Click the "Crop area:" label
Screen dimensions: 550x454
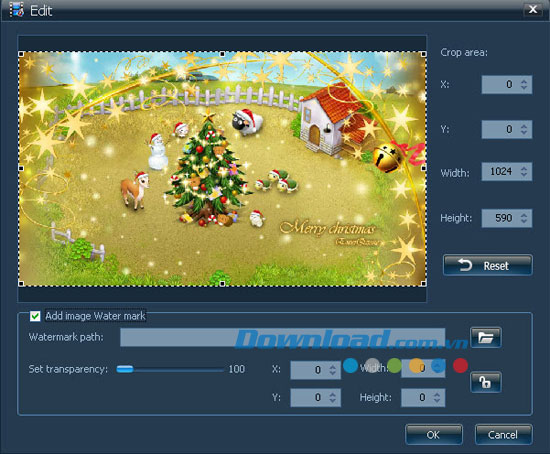464,53
